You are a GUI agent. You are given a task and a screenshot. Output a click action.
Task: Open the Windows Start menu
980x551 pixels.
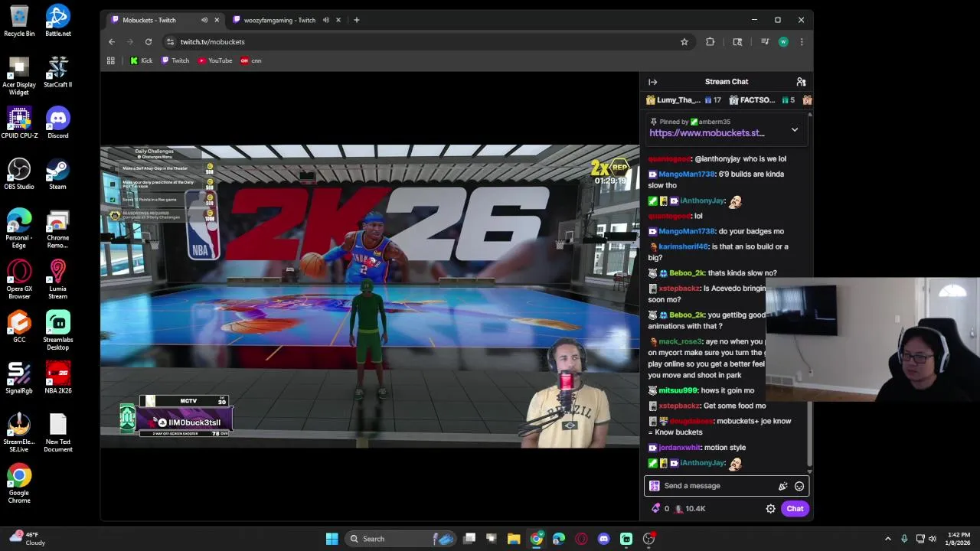[332, 539]
